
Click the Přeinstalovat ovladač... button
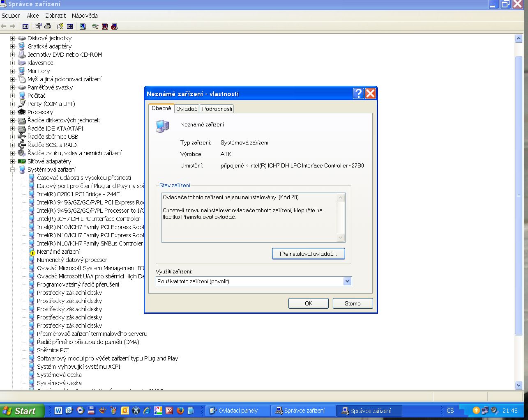pos(308,254)
